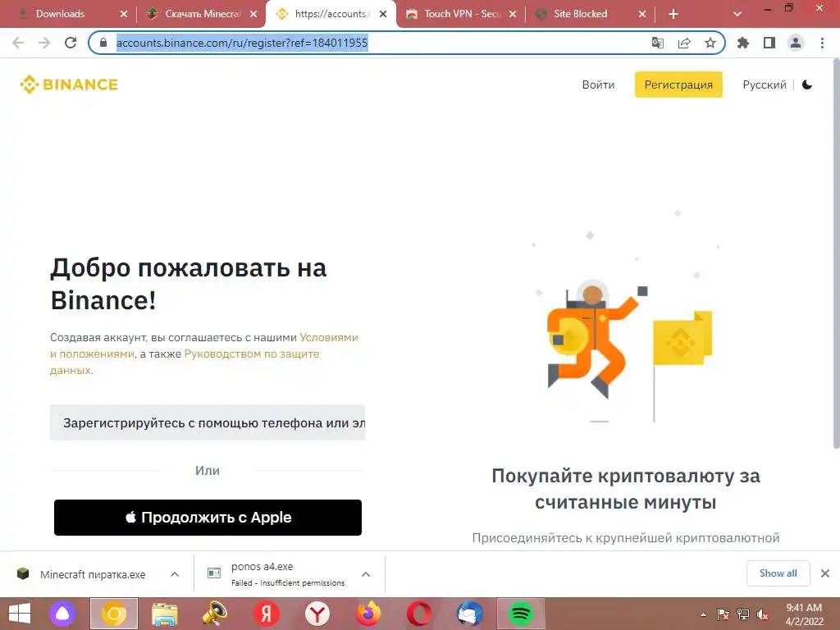Open the translate page icon
This screenshot has height=630, width=840.
657,43
